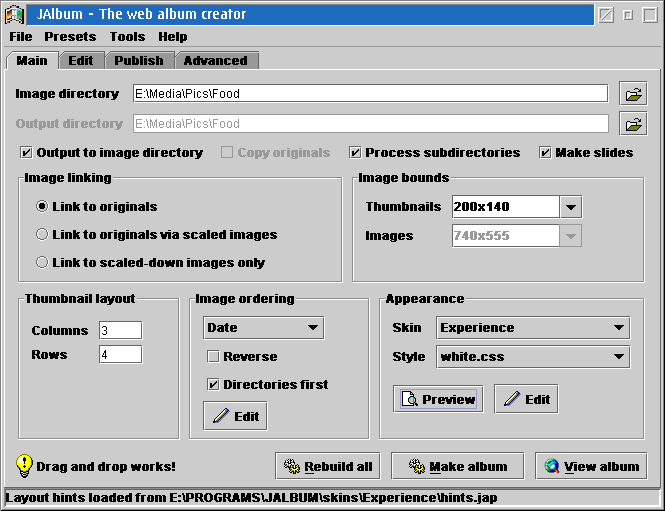Toggle Make slides checkbox
The image size is (665, 511).
point(545,153)
